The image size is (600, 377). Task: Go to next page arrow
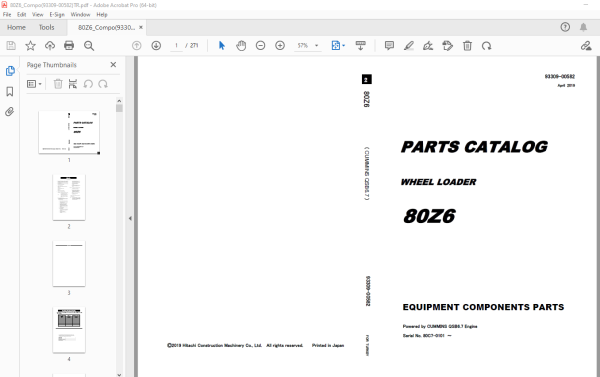(x=156, y=46)
